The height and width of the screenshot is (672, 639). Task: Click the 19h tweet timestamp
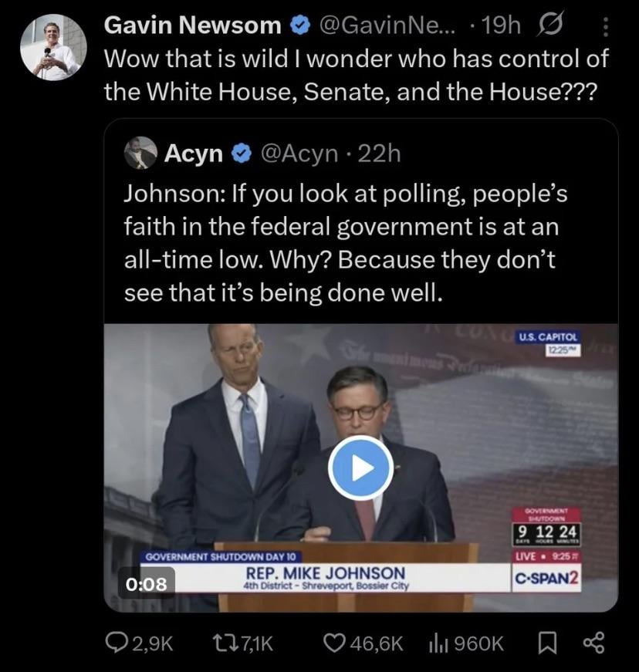click(502, 26)
